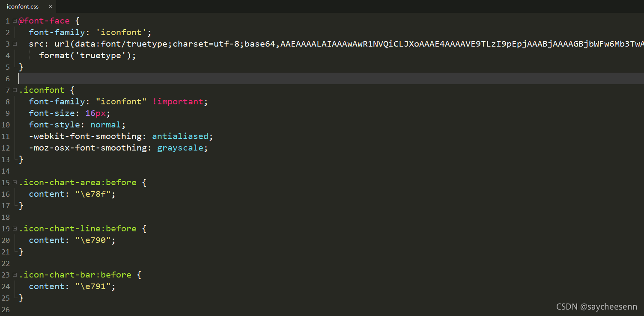
Task: Close the iconfont.css tab
Action: pyautogui.click(x=51, y=6)
